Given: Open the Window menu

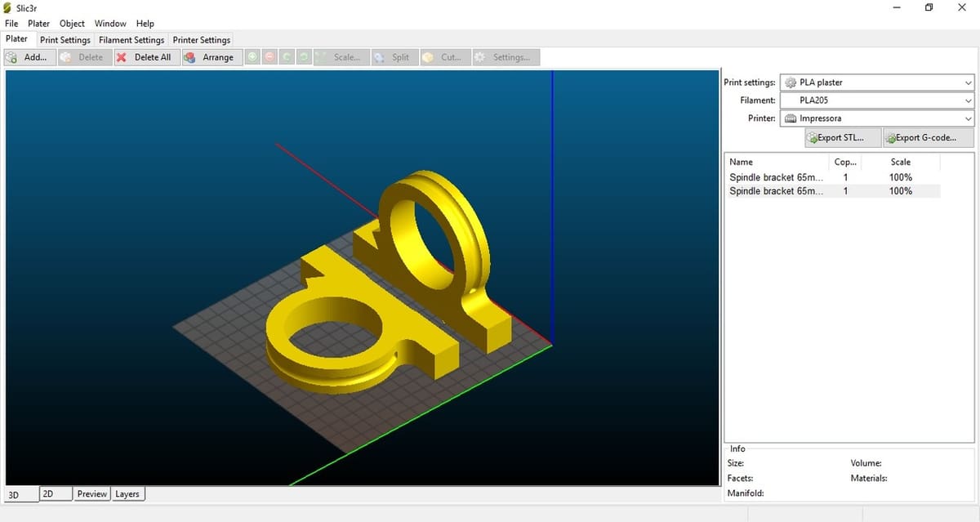Looking at the screenshot, I should click(110, 24).
